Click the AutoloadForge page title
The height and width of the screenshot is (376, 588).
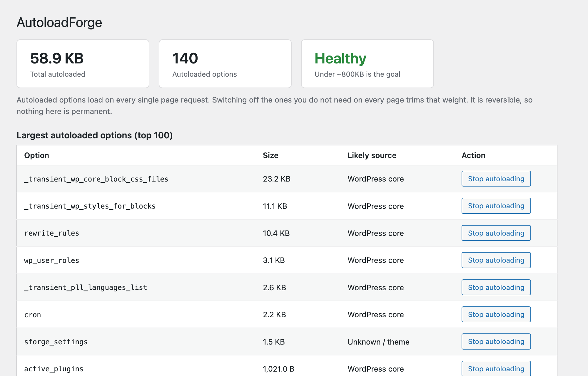[x=59, y=23]
